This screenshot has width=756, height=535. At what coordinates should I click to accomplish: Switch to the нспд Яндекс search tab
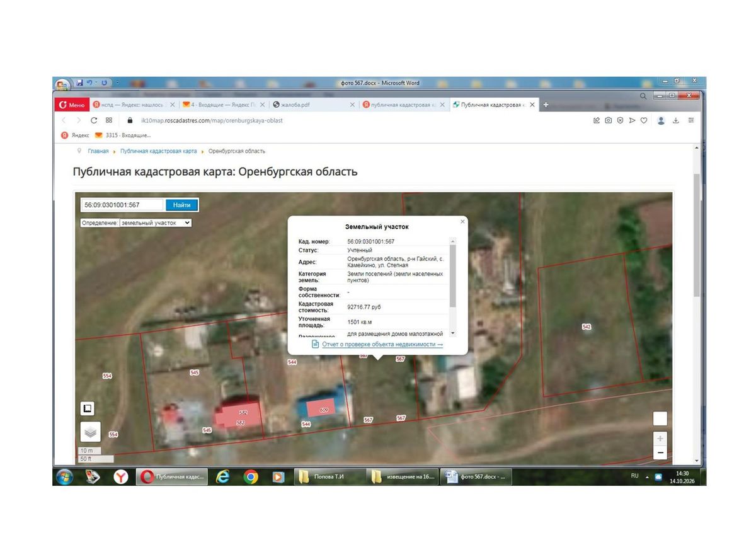coord(134,105)
